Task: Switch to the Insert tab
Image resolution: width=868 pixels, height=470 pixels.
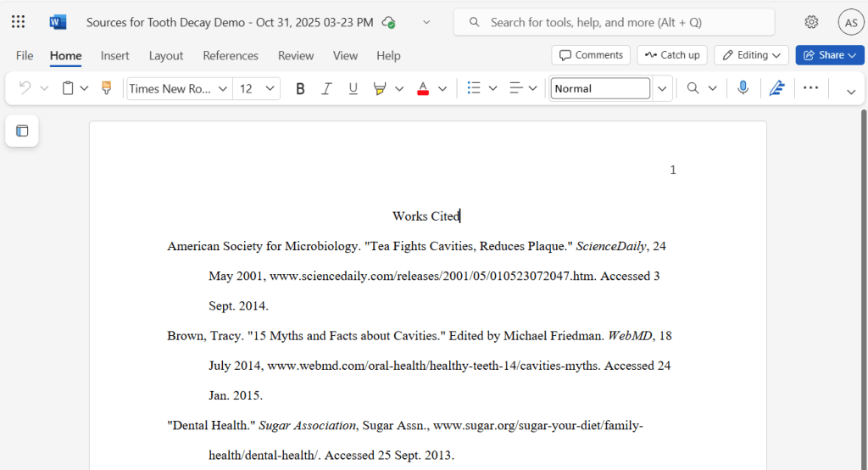Action: (x=115, y=55)
